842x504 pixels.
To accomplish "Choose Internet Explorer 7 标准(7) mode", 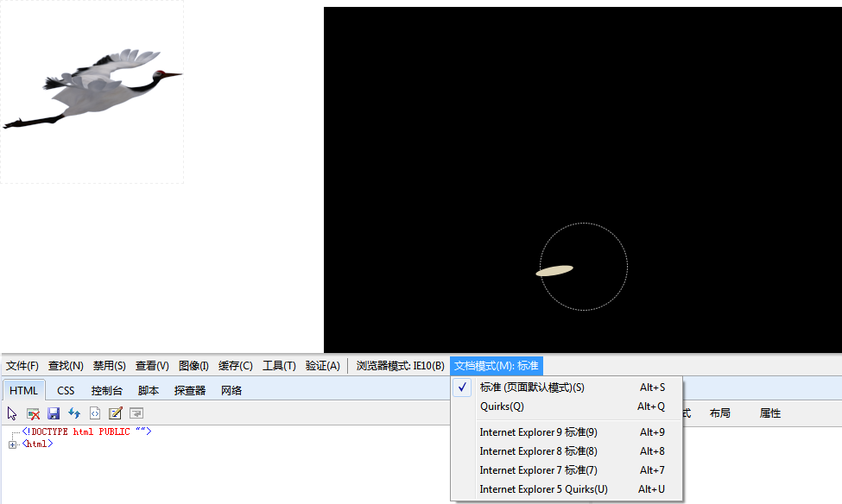I will click(567, 470).
